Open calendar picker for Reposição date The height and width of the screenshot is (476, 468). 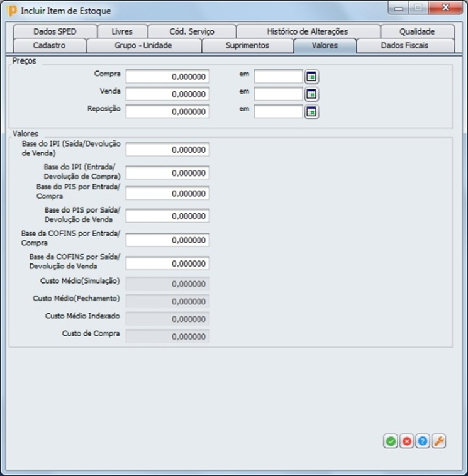(311, 112)
